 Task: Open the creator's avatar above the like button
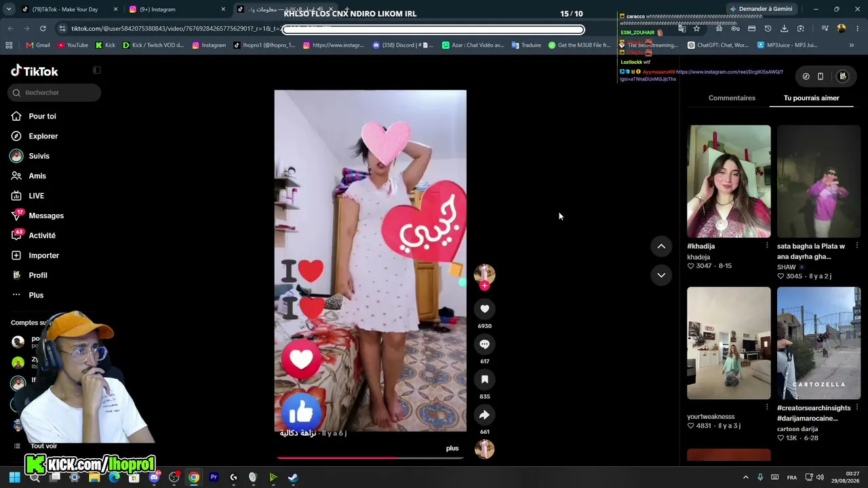coord(484,274)
